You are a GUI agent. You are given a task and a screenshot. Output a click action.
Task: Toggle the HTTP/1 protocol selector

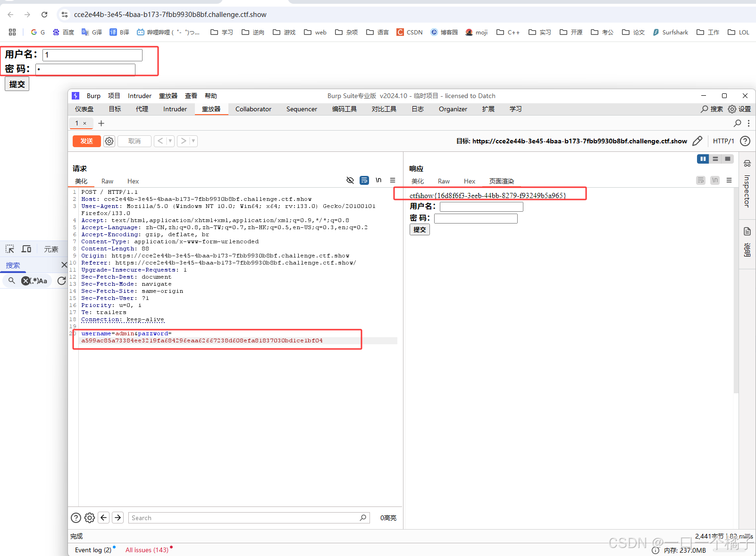[x=723, y=141]
